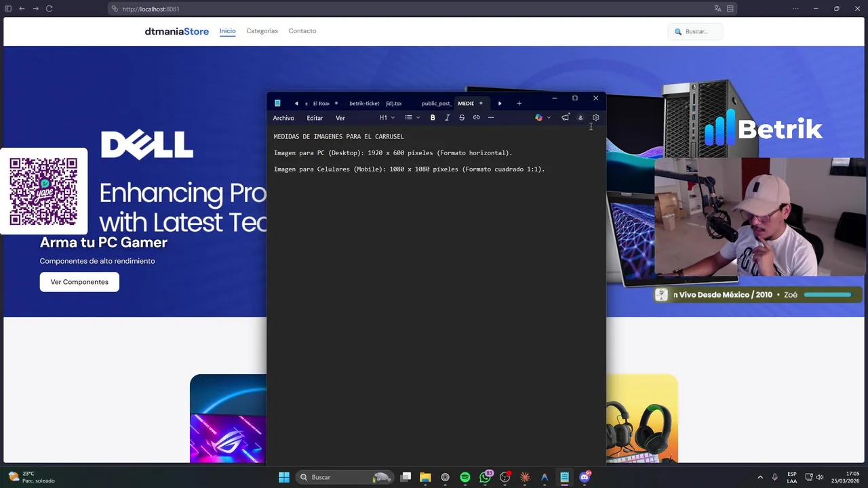
Task: Open more formatting options (three dots)
Action: [x=491, y=118]
